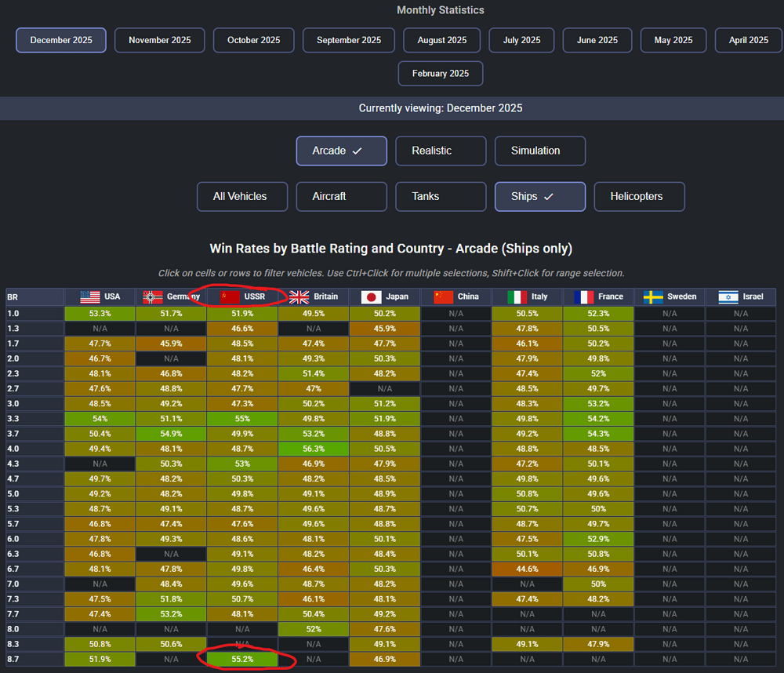Image resolution: width=784 pixels, height=673 pixels.
Task: Click the Japan flag icon
Action: coord(372,296)
